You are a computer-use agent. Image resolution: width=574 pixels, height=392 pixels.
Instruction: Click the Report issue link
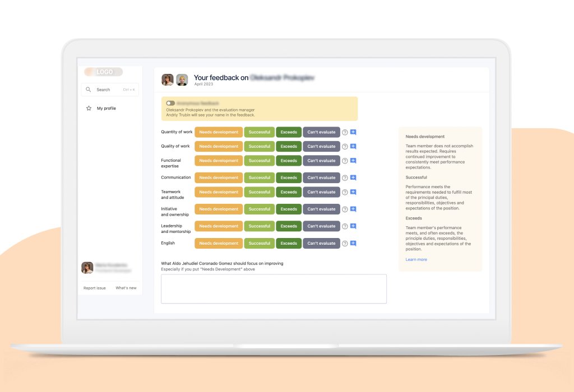coord(94,288)
